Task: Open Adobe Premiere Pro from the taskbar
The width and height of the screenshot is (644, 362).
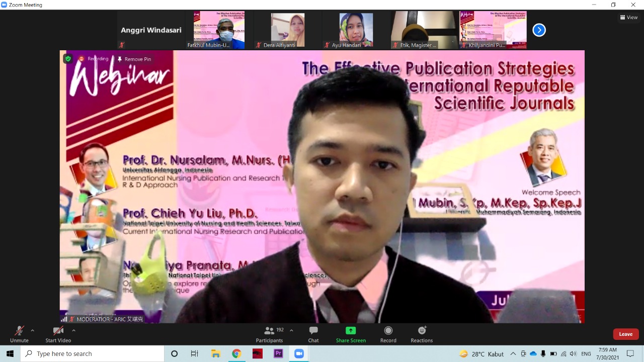Action: (278, 353)
